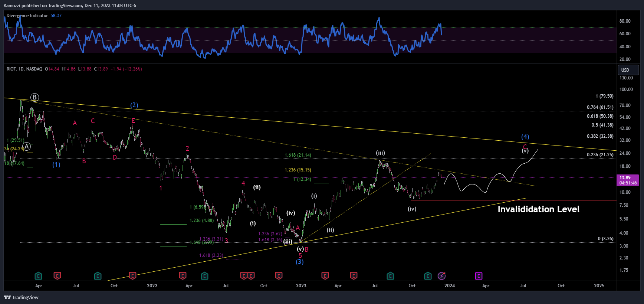Click the Divergence Indicator value 58.37
Image resolution: width=644 pixels, height=304 pixels.
(x=56, y=16)
